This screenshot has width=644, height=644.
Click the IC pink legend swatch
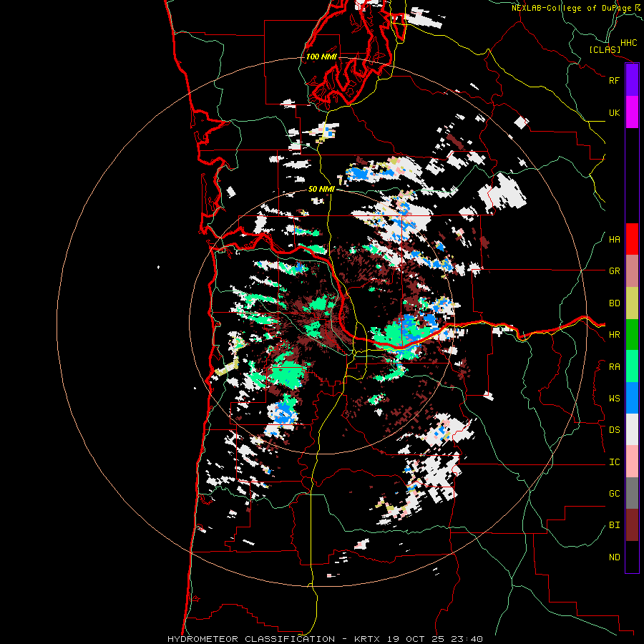click(632, 462)
